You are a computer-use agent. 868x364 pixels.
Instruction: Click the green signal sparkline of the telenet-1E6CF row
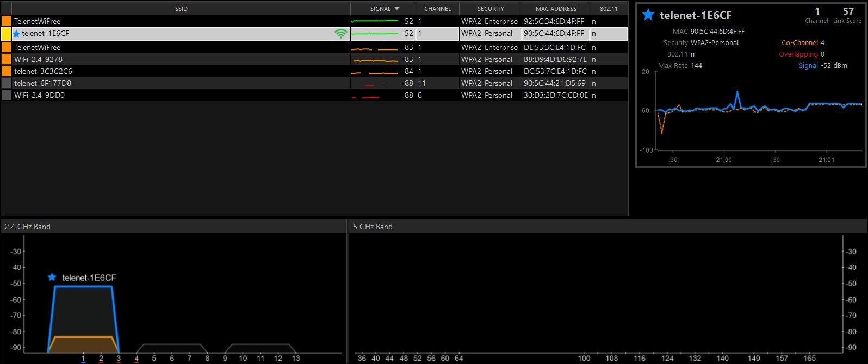tap(375, 34)
